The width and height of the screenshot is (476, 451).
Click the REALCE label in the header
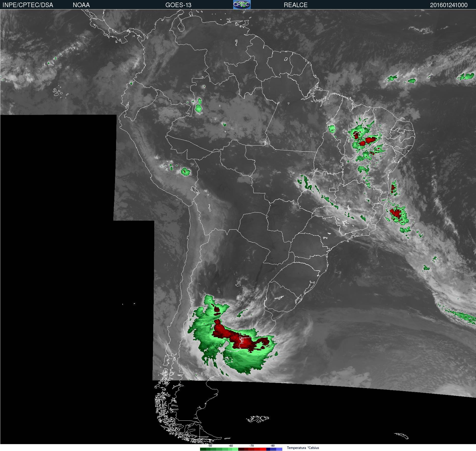coord(296,5)
